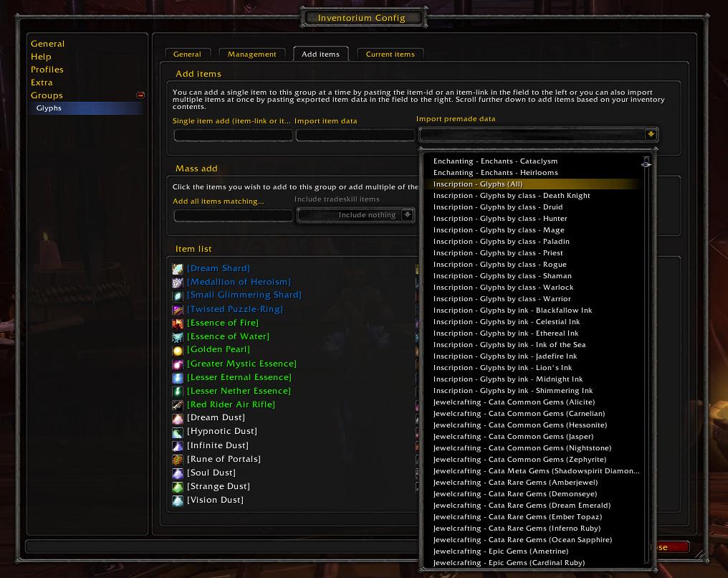Click the Essence of Fire icon
Screen dimensions: 728x578
point(178,323)
